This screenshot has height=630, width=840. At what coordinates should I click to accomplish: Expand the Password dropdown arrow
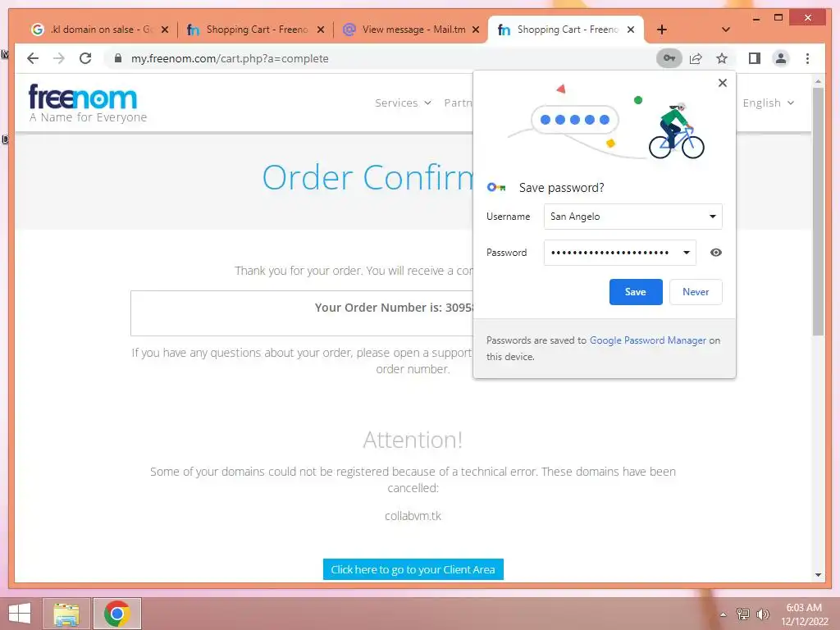pos(687,253)
